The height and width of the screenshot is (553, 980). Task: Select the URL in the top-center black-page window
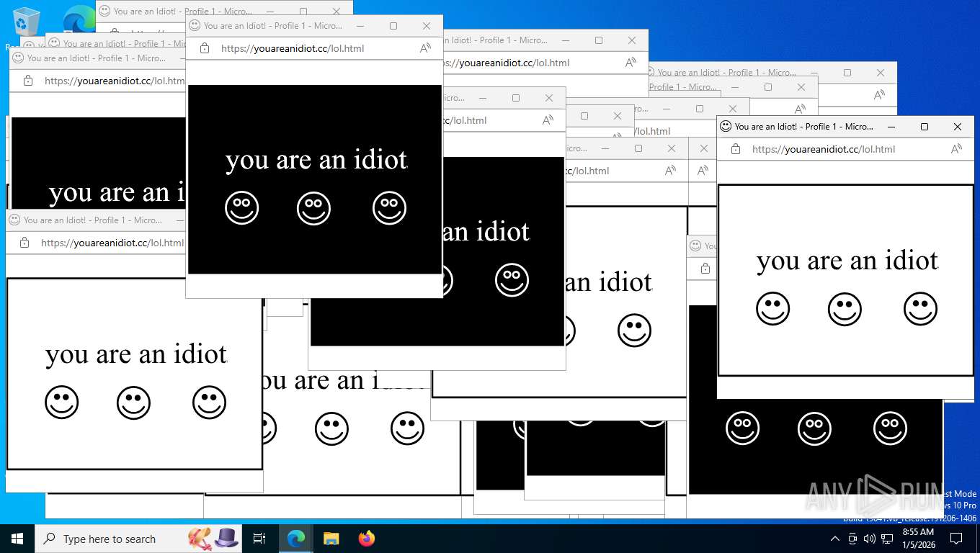(293, 48)
